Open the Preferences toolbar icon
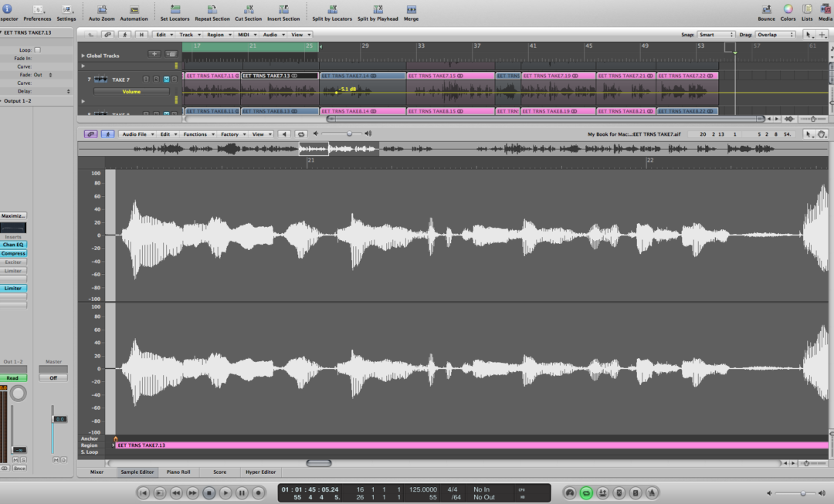This screenshot has width=834, height=504. point(37,9)
